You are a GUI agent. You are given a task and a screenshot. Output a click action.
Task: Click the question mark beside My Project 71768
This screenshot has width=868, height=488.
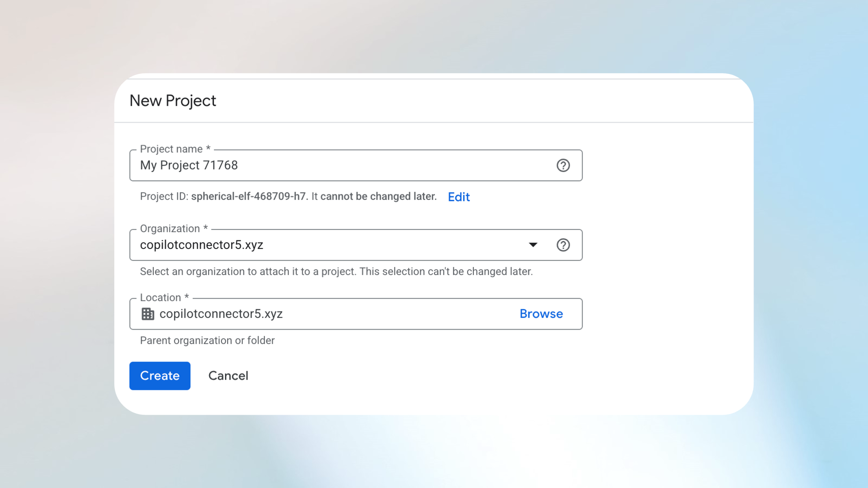tap(563, 165)
